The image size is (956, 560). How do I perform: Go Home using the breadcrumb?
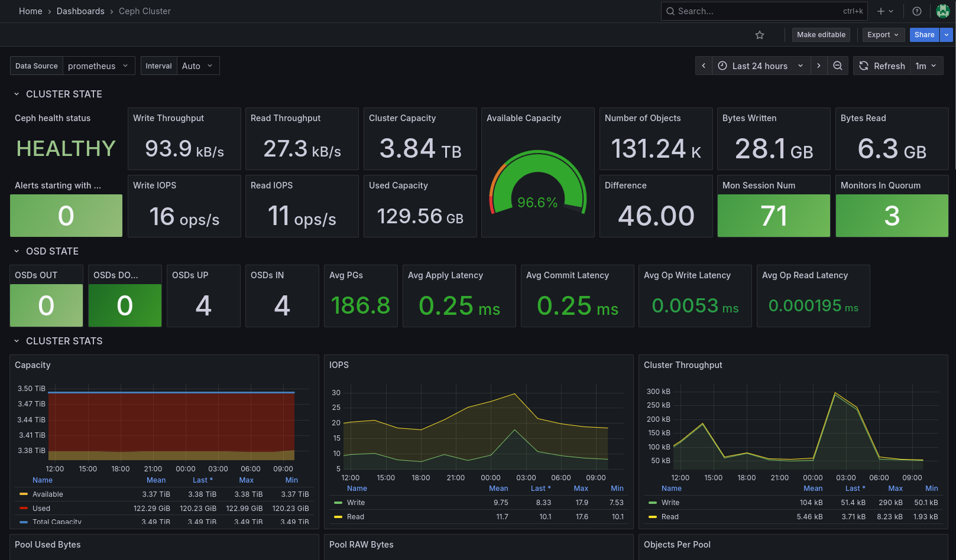30,11
